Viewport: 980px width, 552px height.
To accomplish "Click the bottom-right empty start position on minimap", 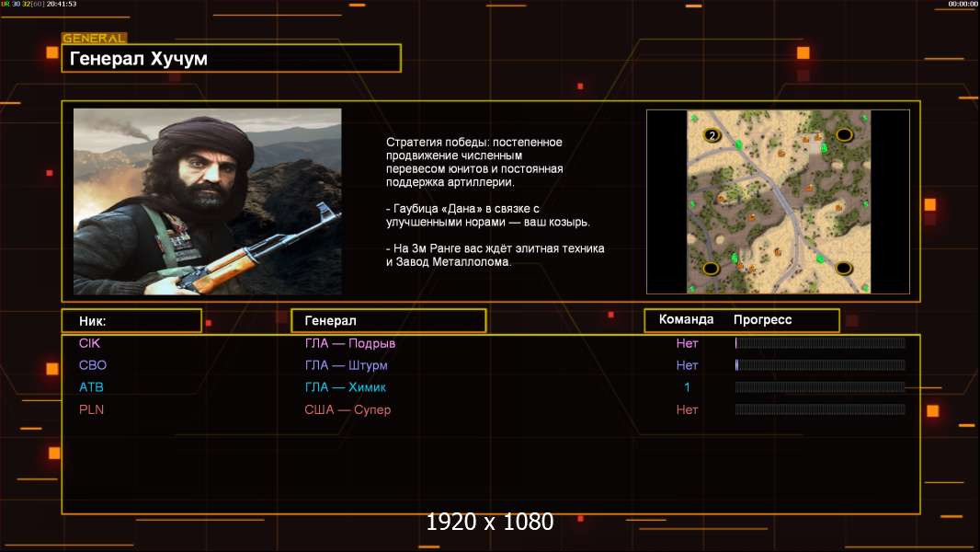I will [x=845, y=268].
